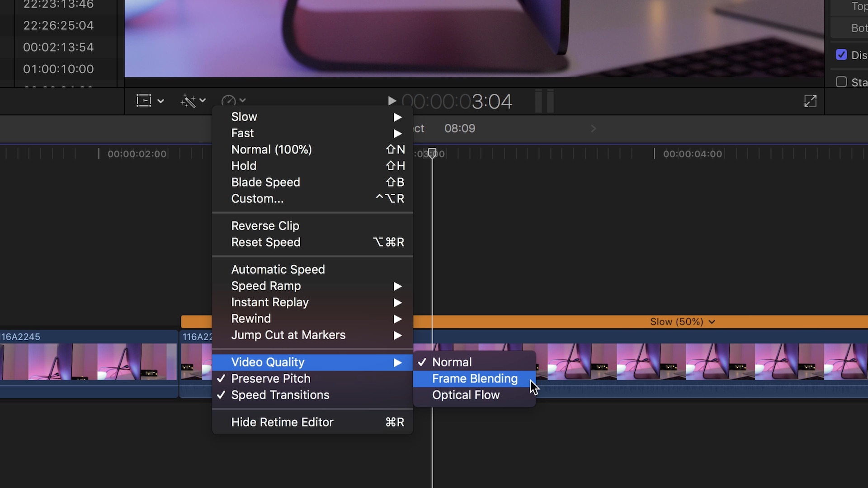Choose Reverse Clip from the retime menu
The height and width of the screenshot is (488, 868).
pyautogui.click(x=265, y=225)
